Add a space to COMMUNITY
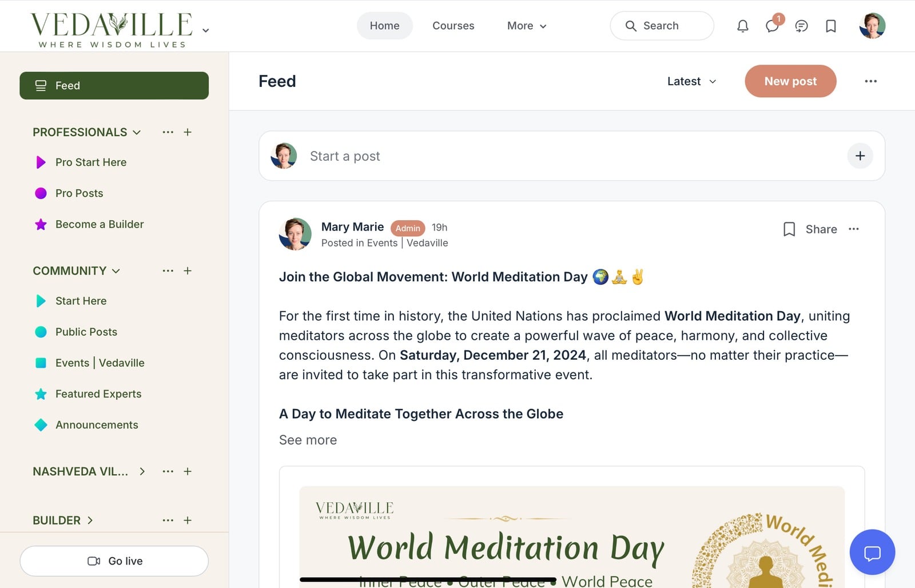Image resolution: width=915 pixels, height=588 pixels. [x=188, y=271]
